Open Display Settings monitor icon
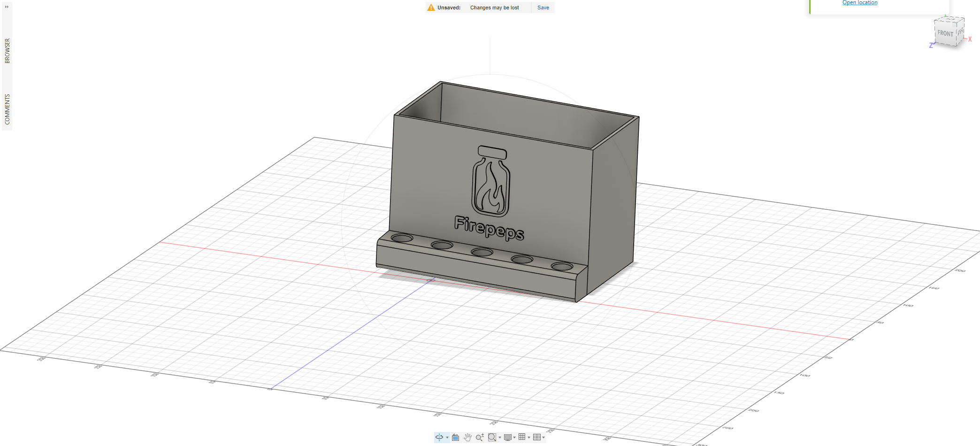Image resolution: width=980 pixels, height=446 pixels. tap(507, 437)
